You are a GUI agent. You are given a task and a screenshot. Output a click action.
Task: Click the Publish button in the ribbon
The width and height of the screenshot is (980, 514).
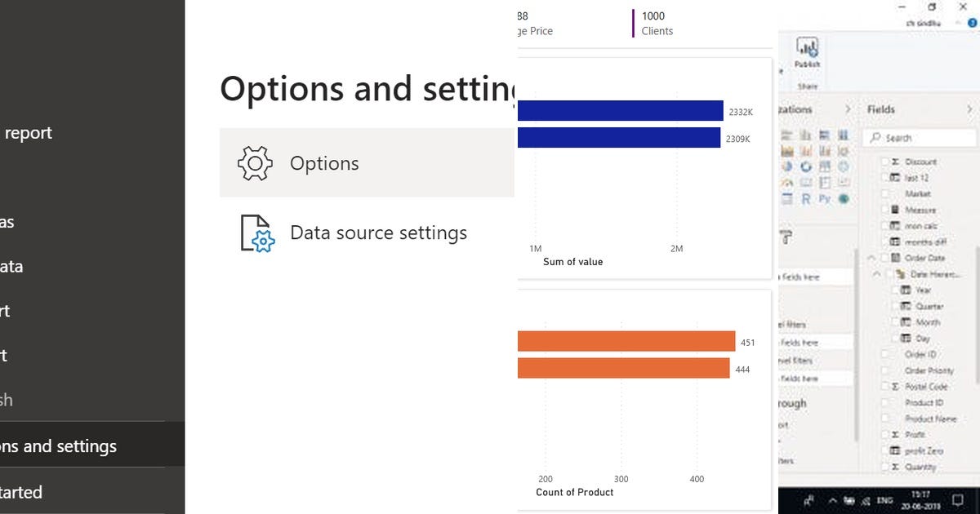[807, 51]
